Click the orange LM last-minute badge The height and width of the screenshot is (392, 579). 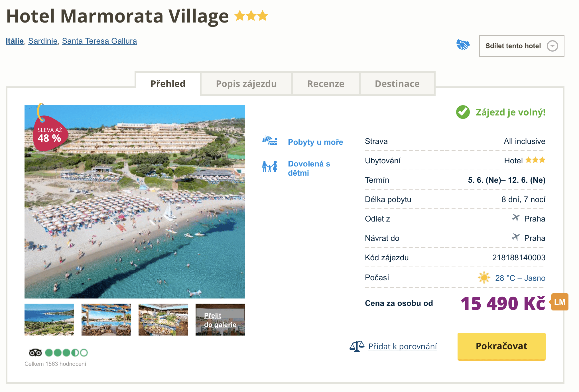[x=560, y=302]
